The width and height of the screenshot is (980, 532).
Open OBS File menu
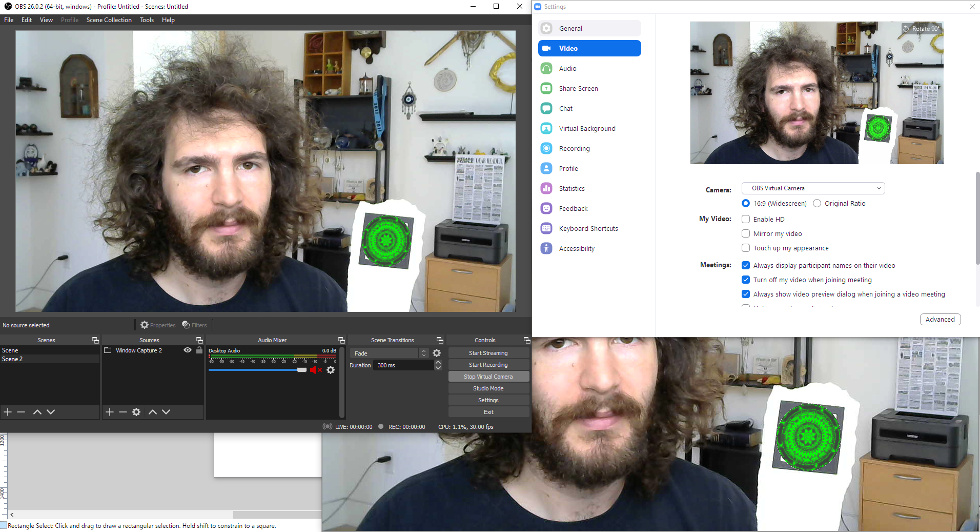coord(9,20)
